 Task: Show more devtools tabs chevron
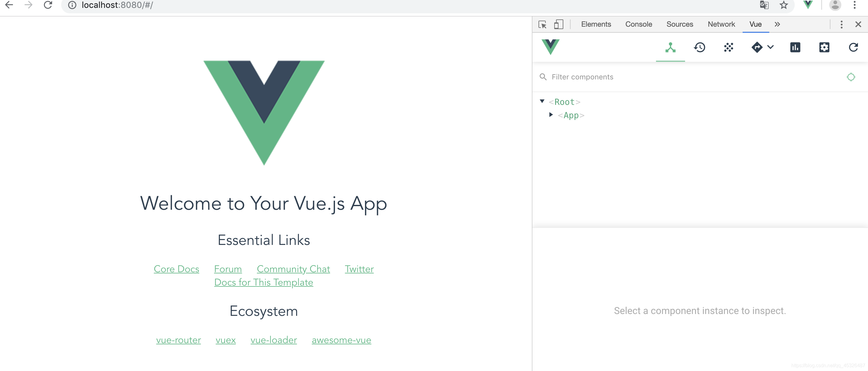tap(777, 24)
